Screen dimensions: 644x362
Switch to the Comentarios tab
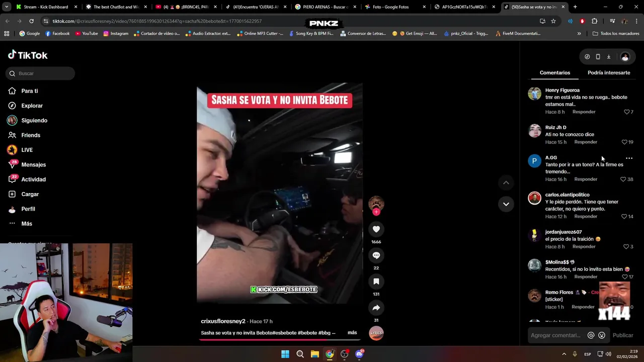coord(555,73)
